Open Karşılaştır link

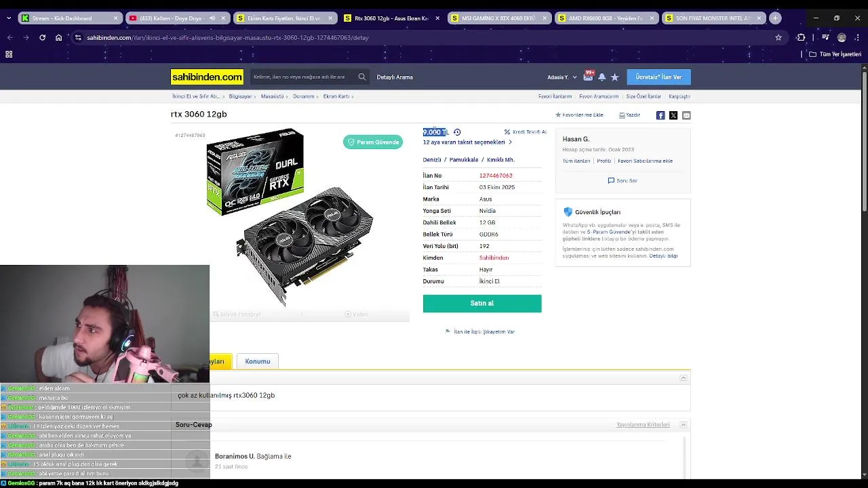[x=679, y=96]
